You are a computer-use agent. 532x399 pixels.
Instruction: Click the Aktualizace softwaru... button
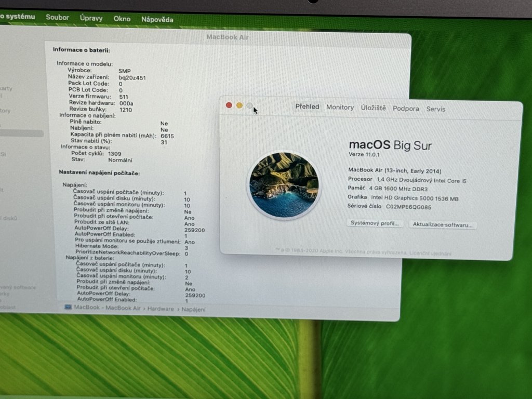click(x=443, y=224)
